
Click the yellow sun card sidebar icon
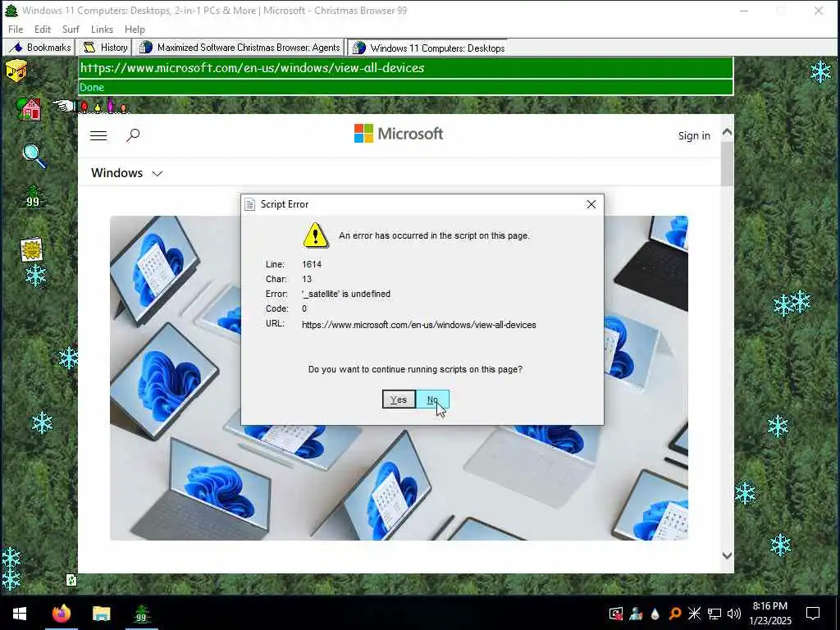tap(32, 249)
